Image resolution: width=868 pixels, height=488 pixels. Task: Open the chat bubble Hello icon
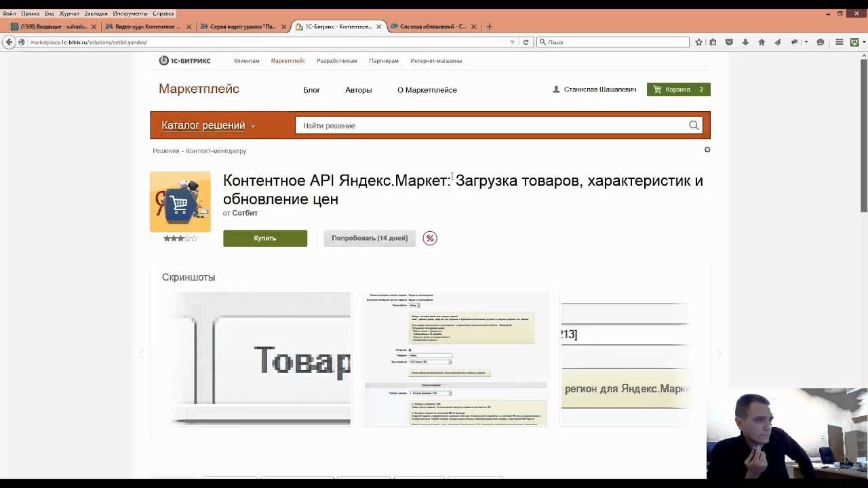coord(821,42)
